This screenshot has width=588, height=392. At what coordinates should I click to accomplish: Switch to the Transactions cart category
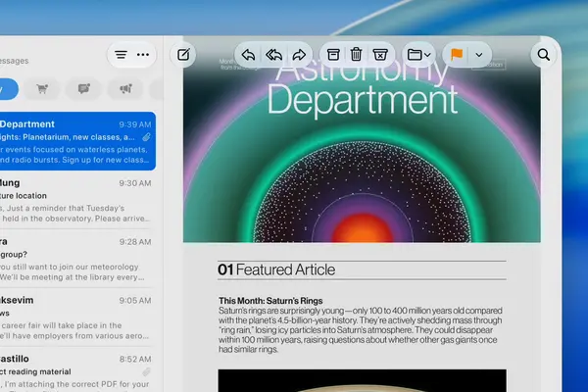point(42,89)
